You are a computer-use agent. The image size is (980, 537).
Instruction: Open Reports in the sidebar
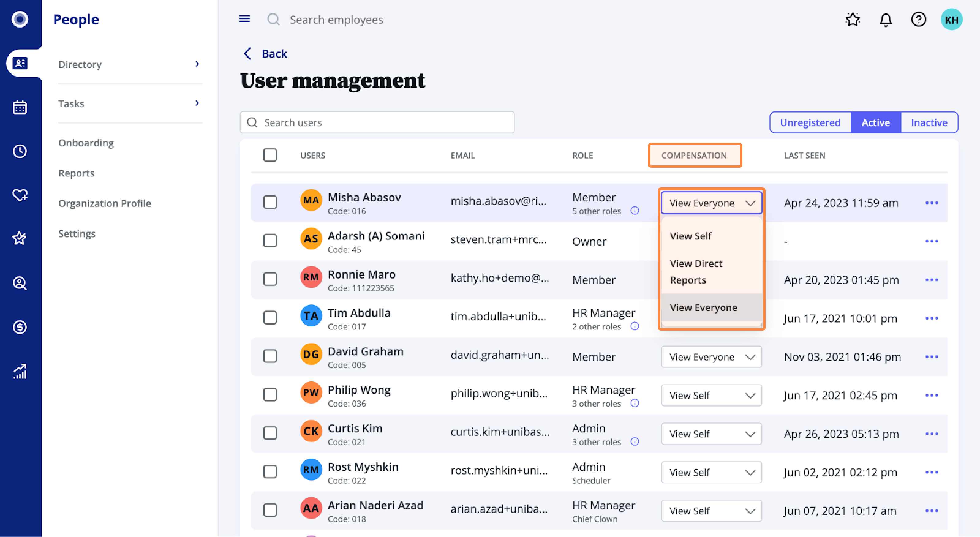tap(76, 173)
